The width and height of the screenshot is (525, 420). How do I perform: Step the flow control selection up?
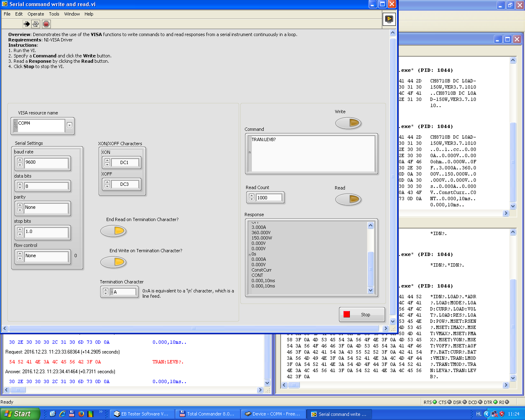coord(20,254)
